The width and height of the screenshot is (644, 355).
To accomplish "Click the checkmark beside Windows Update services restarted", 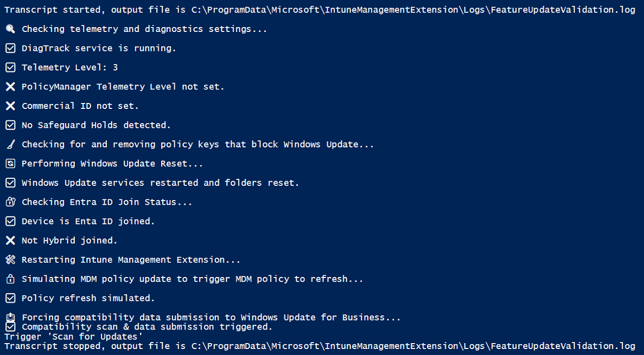I will (10, 183).
